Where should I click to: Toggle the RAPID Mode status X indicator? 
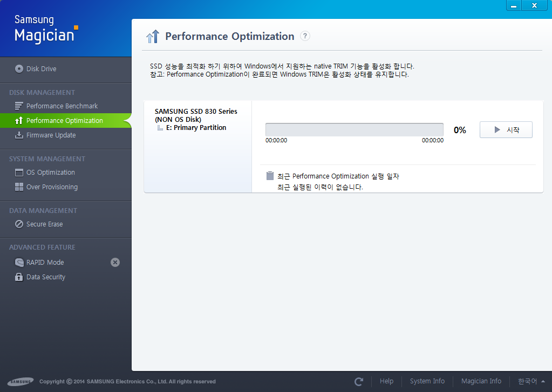pos(115,263)
